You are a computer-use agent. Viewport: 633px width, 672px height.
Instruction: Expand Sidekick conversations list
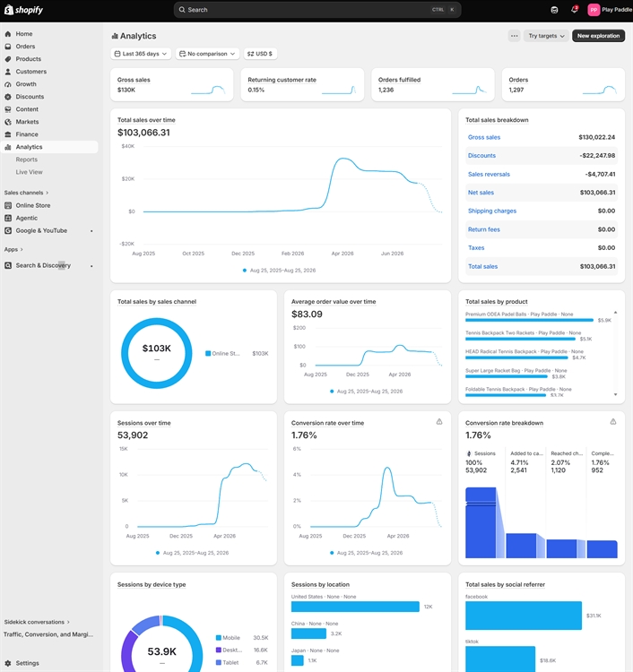click(37, 622)
